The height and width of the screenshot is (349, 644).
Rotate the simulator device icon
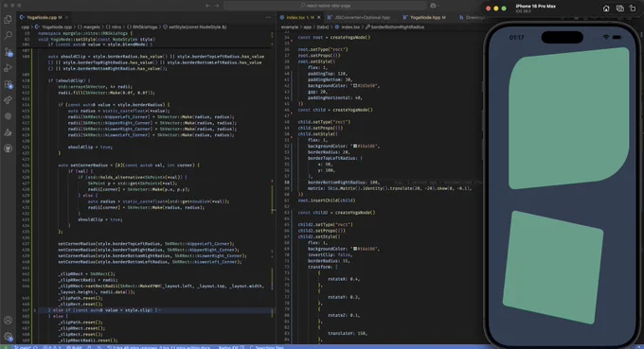(633, 9)
